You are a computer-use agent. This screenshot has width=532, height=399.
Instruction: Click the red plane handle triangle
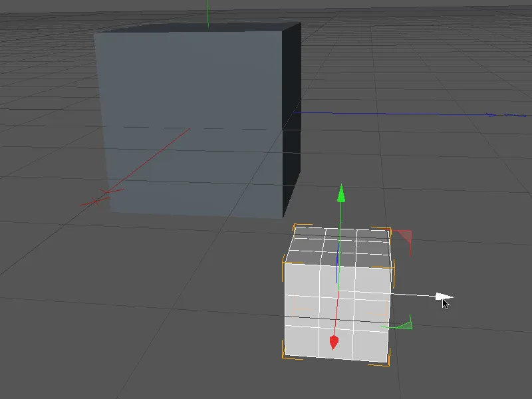404,235
